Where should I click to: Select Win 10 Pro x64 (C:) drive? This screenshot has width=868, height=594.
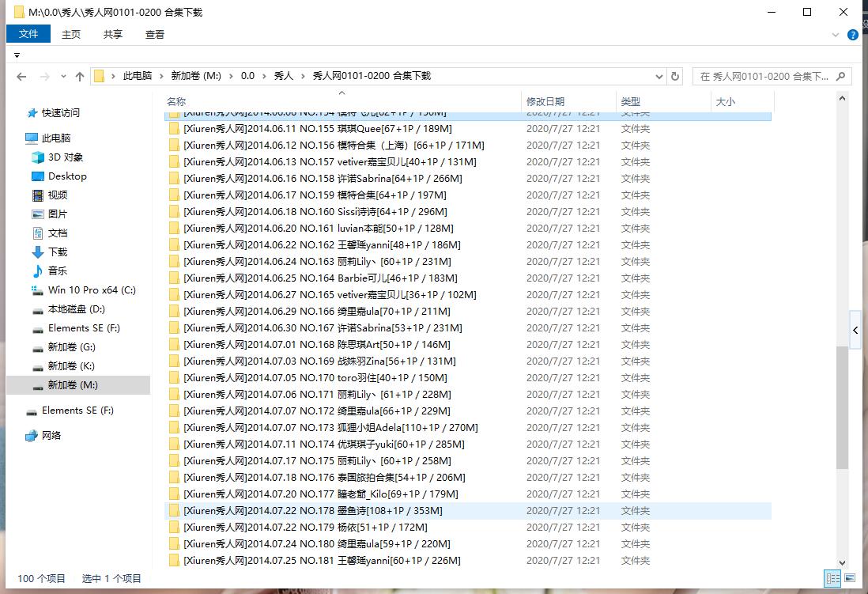coord(92,290)
